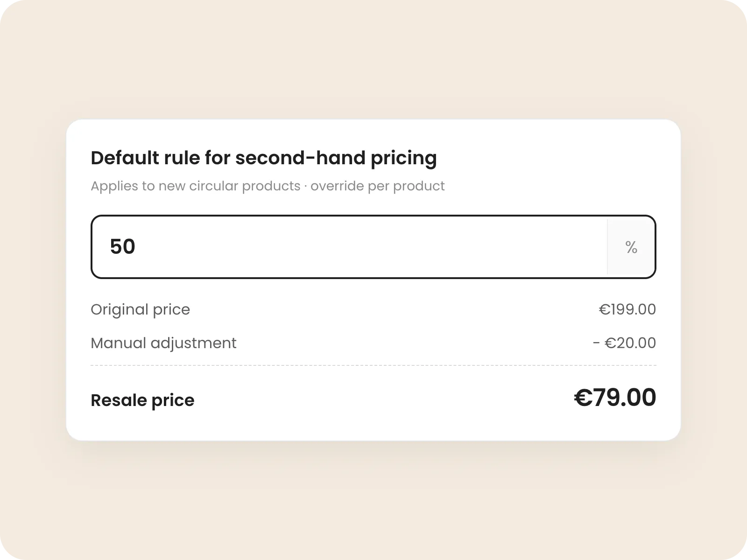
Task: Click the % suffix box
Action: click(631, 247)
